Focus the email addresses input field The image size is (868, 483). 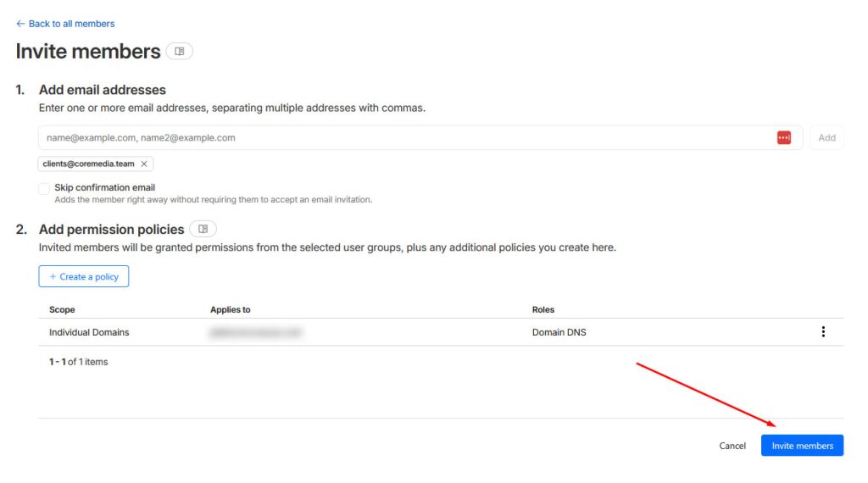[407, 138]
